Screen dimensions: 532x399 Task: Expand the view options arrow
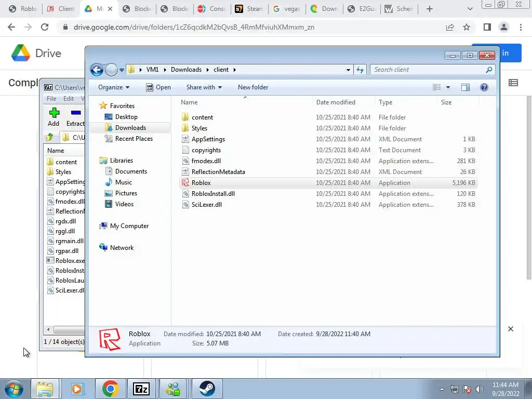[448, 87]
